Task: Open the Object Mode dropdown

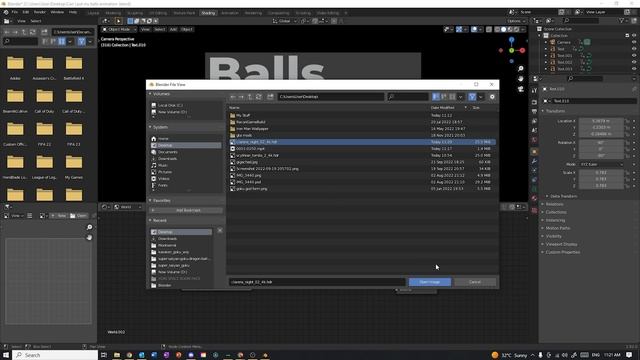Action: [119, 29]
